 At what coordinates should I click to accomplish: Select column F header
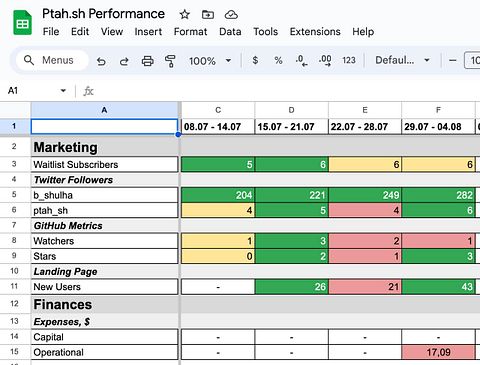pos(438,110)
